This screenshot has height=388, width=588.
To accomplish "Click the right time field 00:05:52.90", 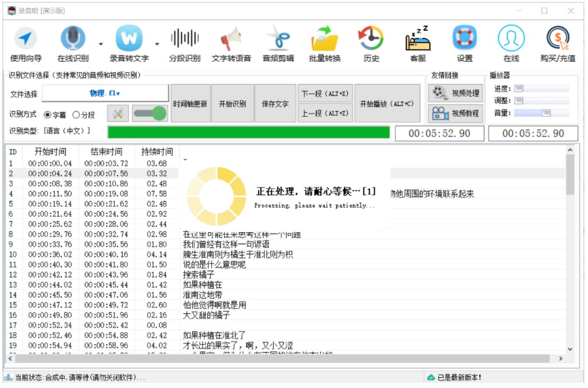I will 533,134.
